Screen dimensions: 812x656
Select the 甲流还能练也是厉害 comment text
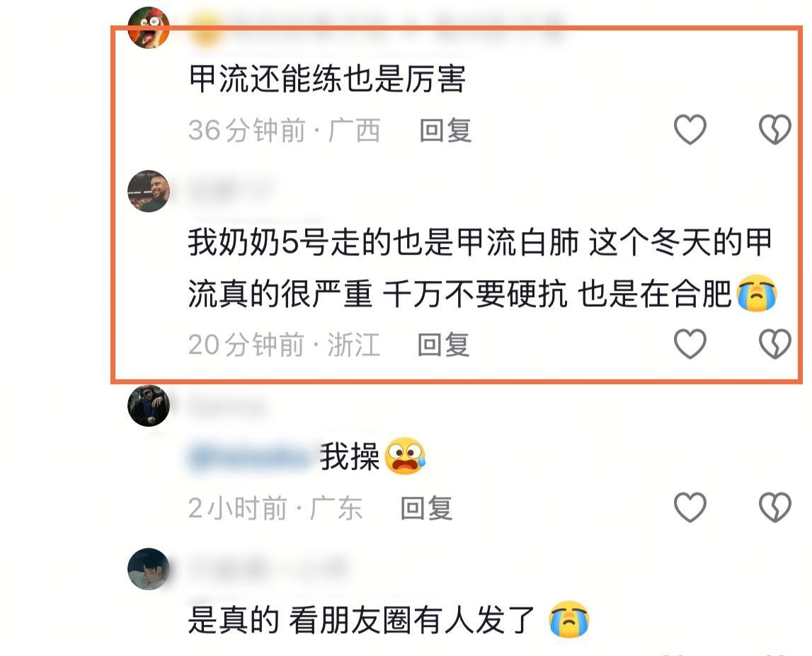327,79
